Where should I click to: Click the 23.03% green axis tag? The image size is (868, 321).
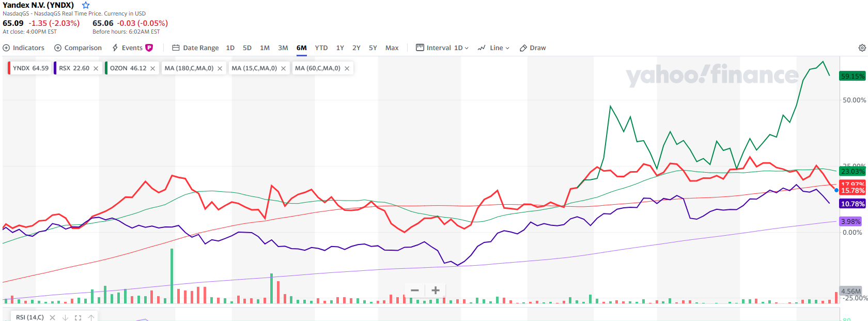tap(853, 171)
